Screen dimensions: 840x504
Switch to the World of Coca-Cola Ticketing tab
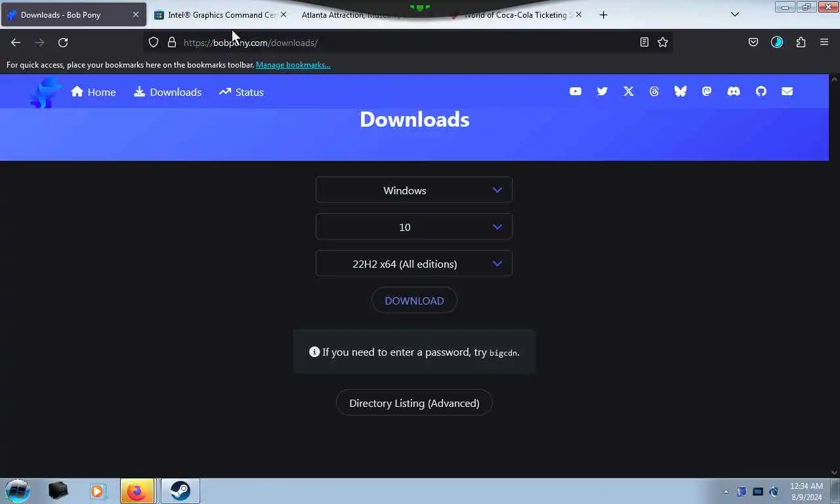coord(516,14)
